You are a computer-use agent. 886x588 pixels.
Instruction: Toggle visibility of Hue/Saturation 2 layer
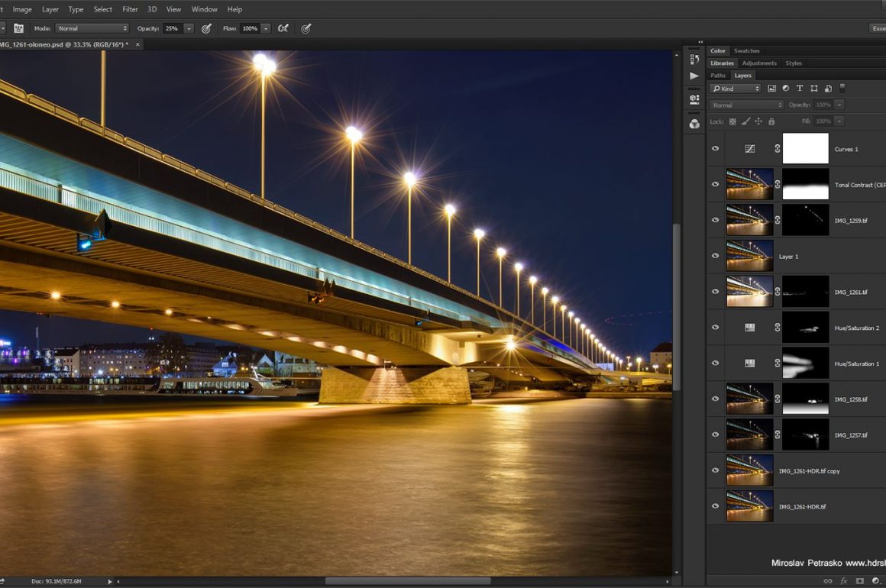point(716,328)
